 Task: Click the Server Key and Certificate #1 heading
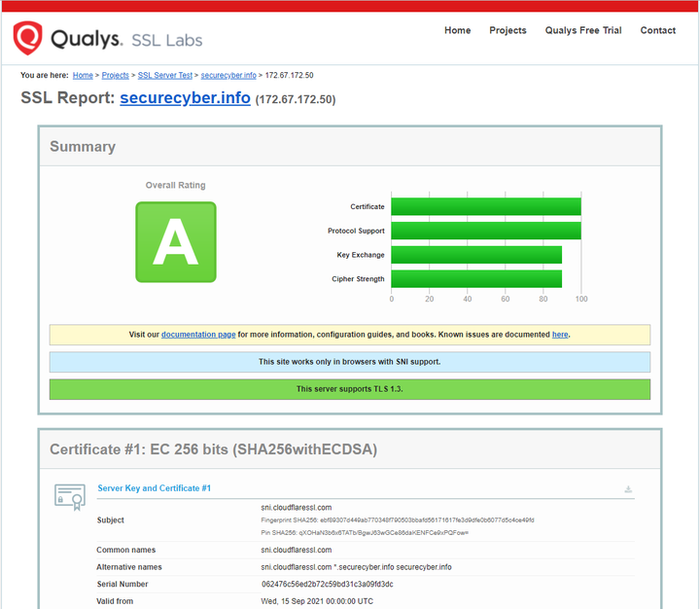[x=154, y=488]
